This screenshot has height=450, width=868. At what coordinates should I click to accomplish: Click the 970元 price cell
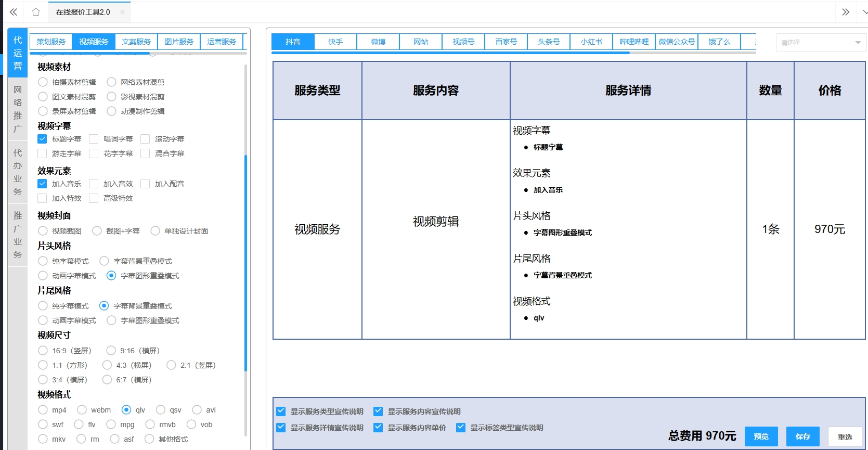point(830,229)
